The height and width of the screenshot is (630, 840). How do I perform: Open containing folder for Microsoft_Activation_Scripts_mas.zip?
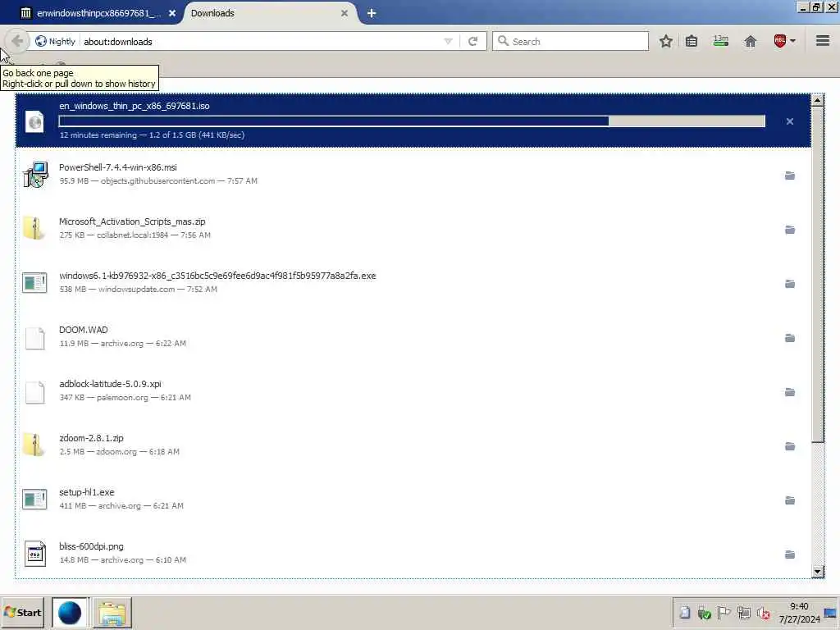tap(790, 230)
